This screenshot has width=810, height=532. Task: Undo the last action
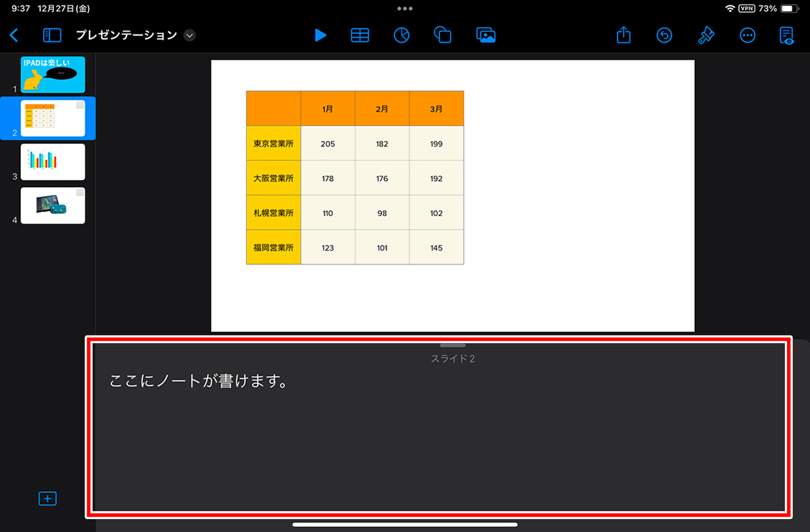[665, 35]
